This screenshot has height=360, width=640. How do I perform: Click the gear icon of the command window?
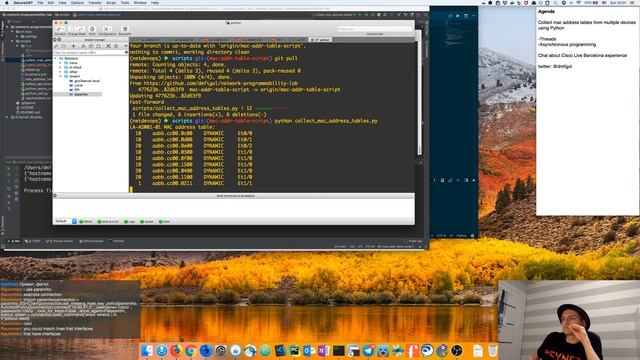click(55, 196)
